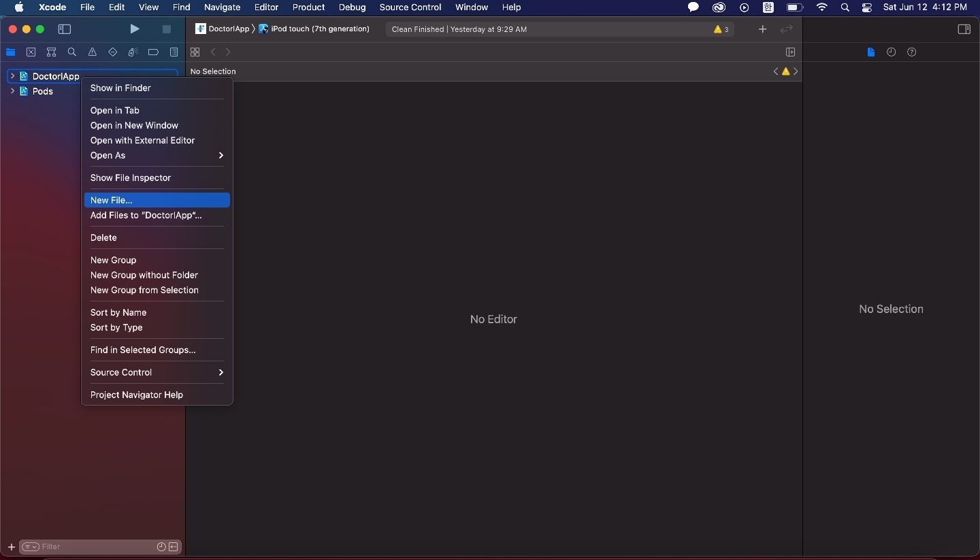The image size is (980, 560).
Task: Go back in editor history
Action: (x=213, y=52)
